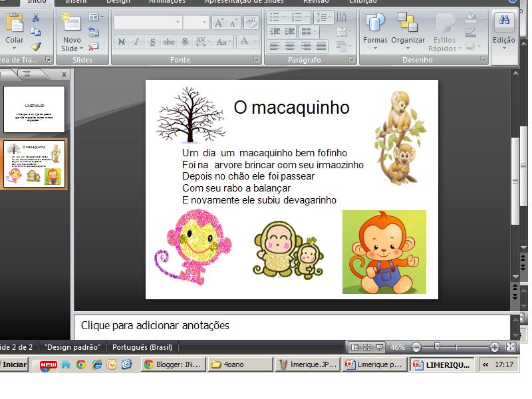
Task: Align text left
Action: click(275, 46)
